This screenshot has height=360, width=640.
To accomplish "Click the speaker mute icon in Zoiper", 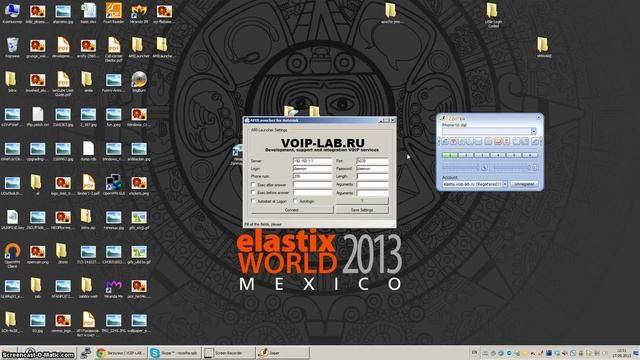I will point(535,167).
